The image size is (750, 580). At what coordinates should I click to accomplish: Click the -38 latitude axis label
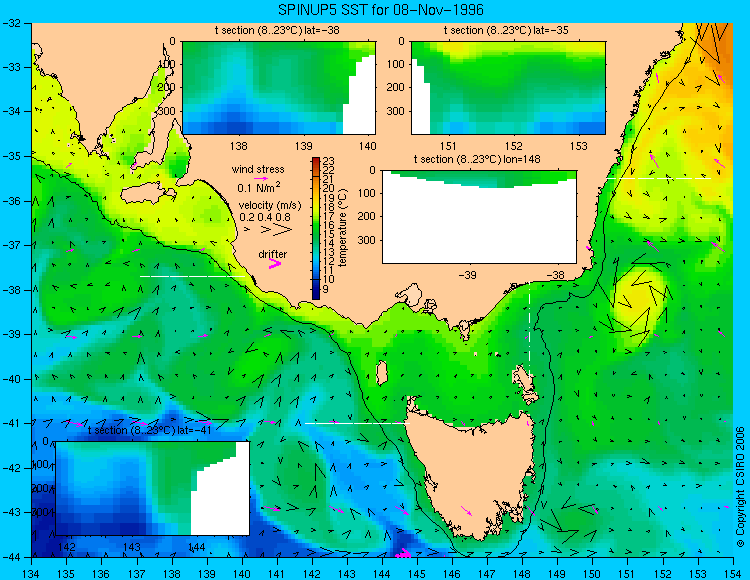tap(12, 290)
